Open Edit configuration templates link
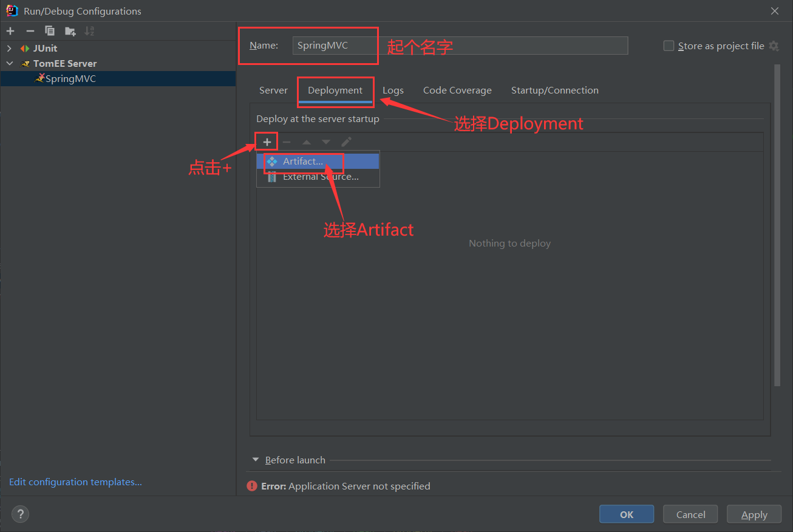 75,482
